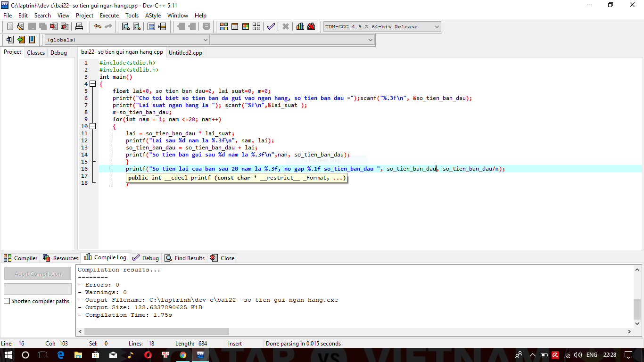Toggle Shorten compiler paths checkbox

click(x=7, y=301)
